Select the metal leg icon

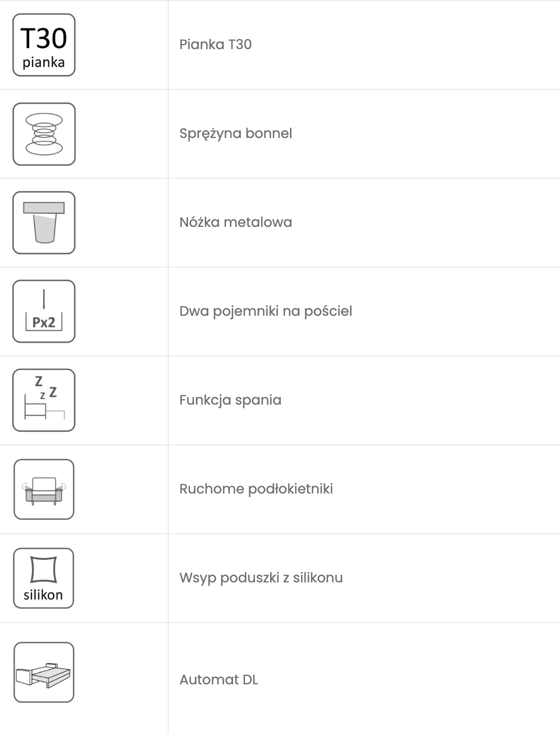[44, 223]
